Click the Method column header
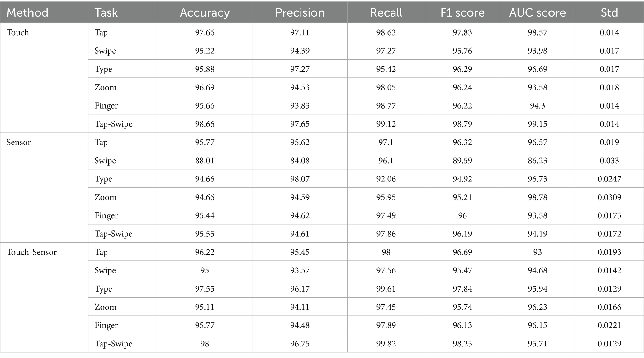Viewport: 644px width, 358px height. (x=27, y=12)
